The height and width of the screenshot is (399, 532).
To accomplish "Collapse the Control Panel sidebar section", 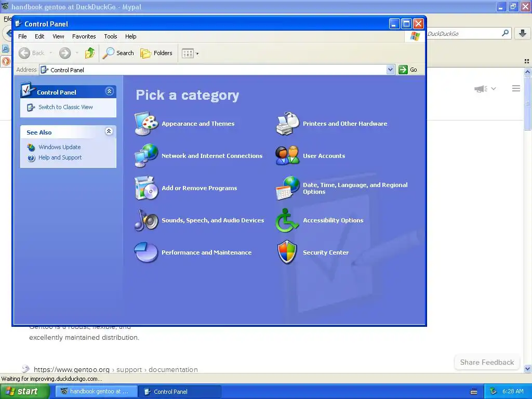I will (x=109, y=91).
